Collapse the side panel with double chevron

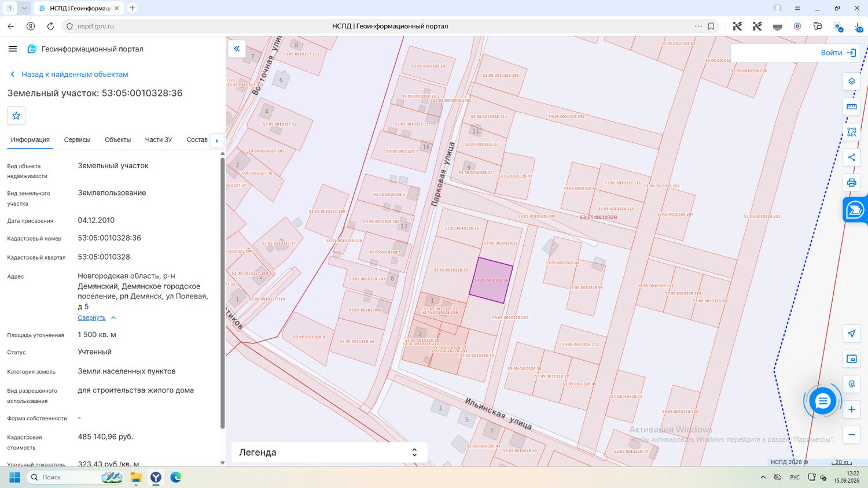237,49
